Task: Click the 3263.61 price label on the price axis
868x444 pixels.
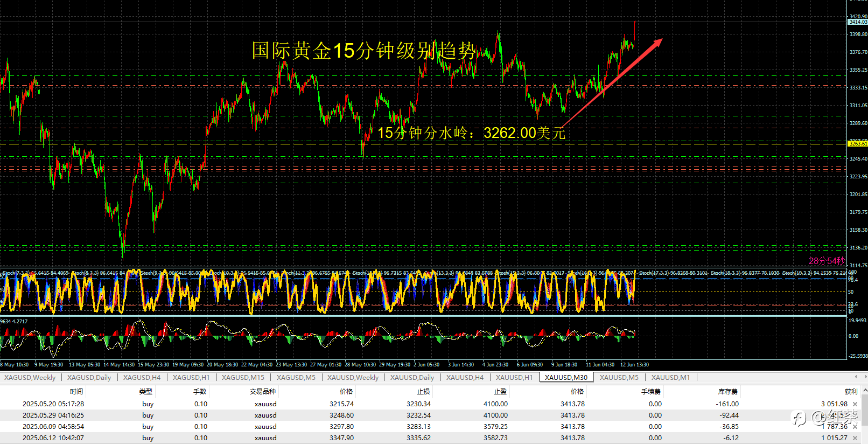Action: (x=858, y=143)
